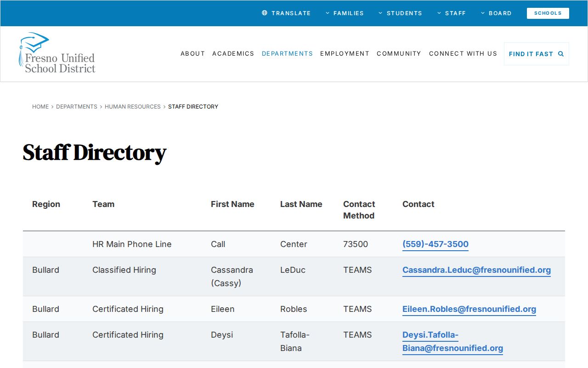588x368 pixels.
Task: Go to Departments breadcrumb link
Action: tap(77, 107)
